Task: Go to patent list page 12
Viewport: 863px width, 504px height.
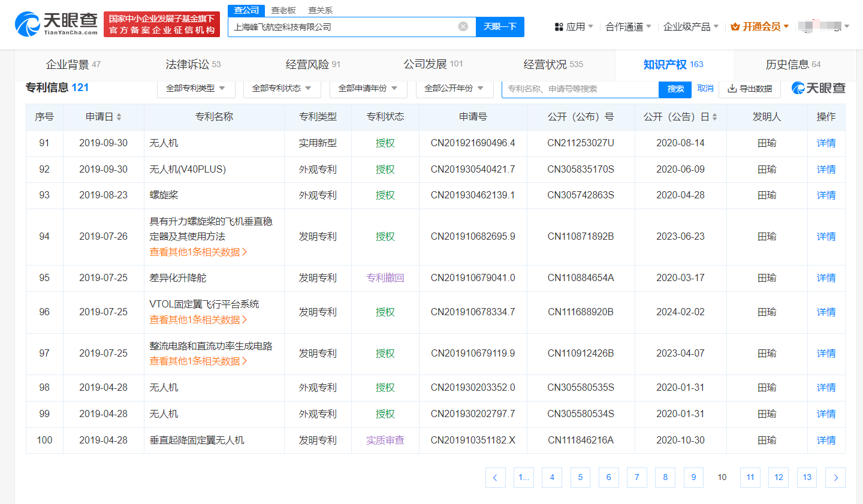Action: click(778, 478)
